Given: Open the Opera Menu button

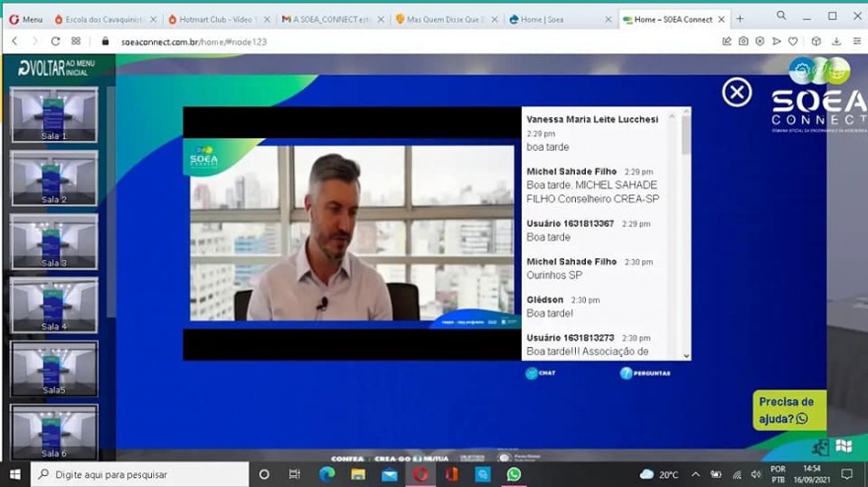Looking at the screenshot, I should coord(26,19).
